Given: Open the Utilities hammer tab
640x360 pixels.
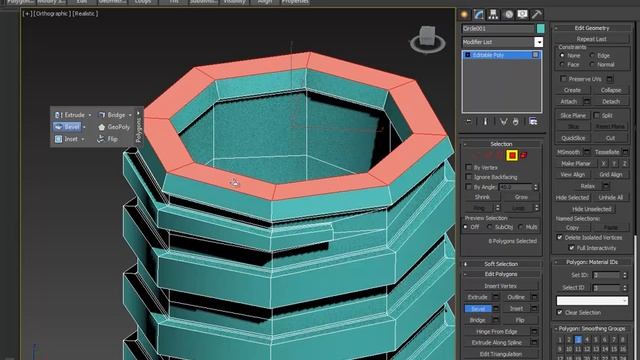Looking at the screenshot, I should [x=537, y=15].
